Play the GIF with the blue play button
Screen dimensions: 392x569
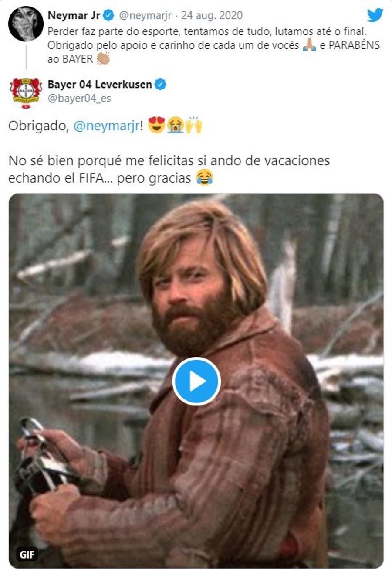(196, 381)
